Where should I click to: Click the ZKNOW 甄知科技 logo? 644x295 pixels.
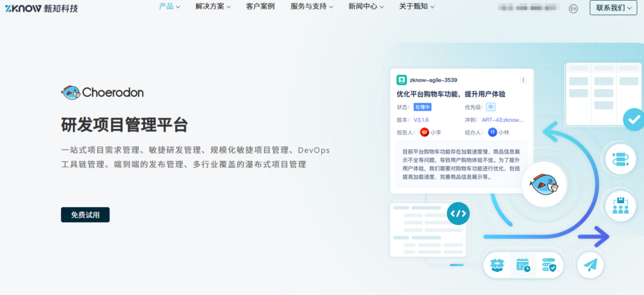(x=42, y=8)
